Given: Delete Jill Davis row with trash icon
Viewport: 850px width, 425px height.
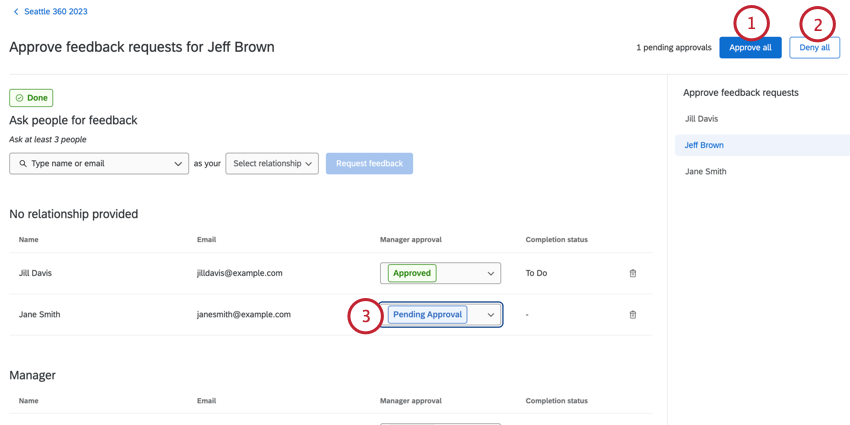Looking at the screenshot, I should tap(633, 273).
